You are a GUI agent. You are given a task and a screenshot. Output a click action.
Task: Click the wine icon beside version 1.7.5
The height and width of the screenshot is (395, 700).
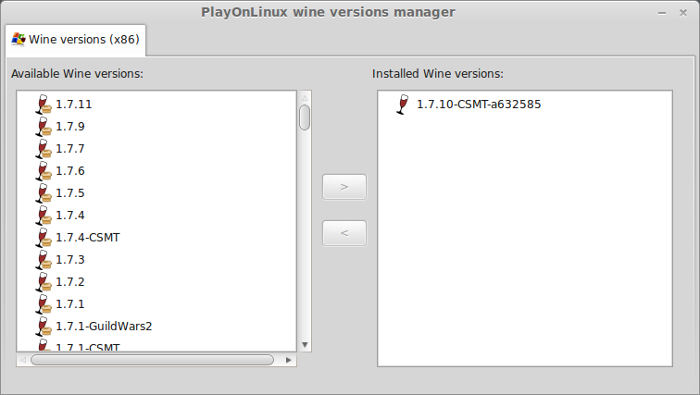(x=43, y=193)
